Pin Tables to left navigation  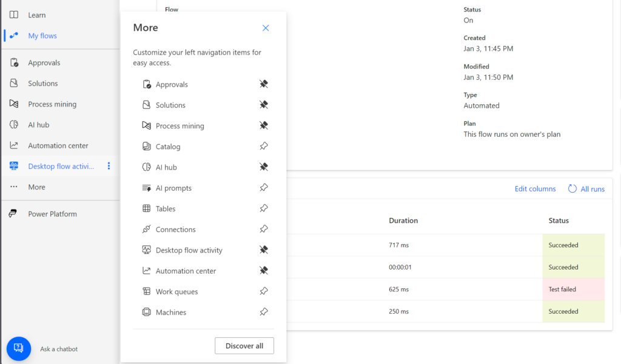pos(264,208)
